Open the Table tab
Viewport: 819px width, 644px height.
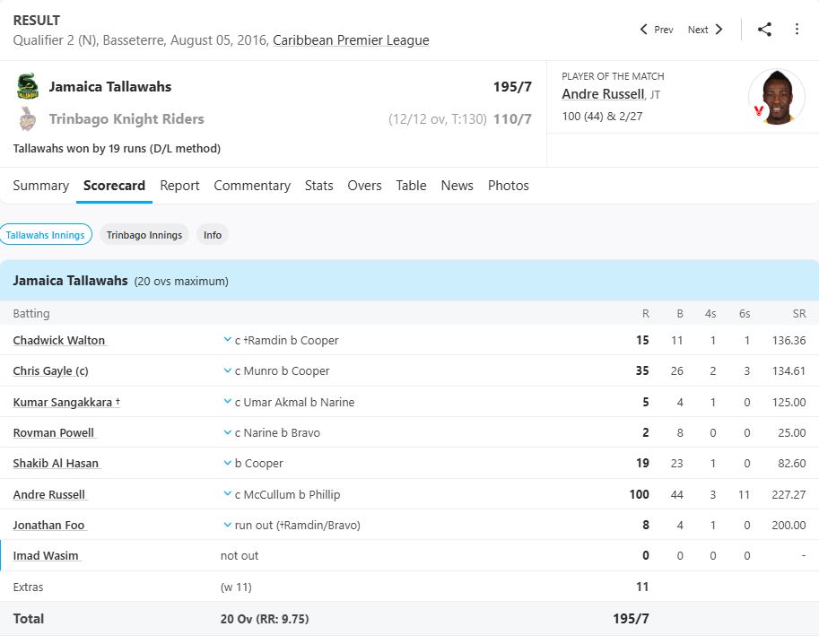pyautogui.click(x=411, y=186)
